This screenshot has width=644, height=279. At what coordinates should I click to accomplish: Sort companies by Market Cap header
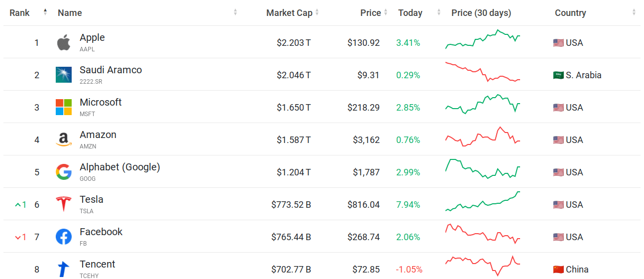coord(289,13)
